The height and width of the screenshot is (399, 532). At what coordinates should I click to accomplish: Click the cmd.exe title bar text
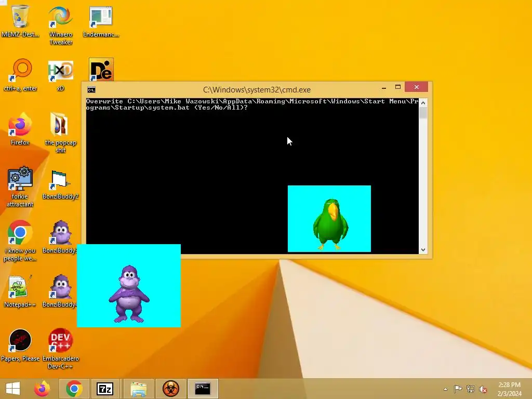257,89
